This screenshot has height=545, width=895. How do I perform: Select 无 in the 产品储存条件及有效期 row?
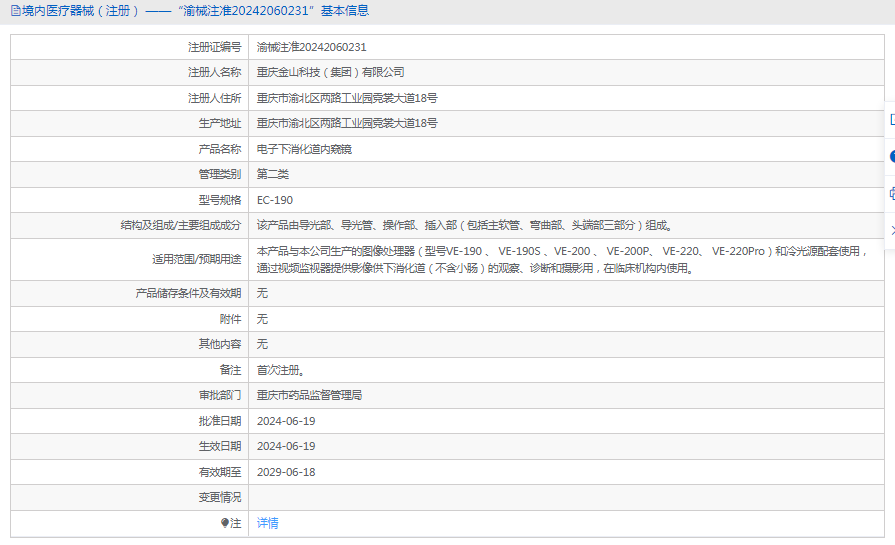click(x=262, y=293)
